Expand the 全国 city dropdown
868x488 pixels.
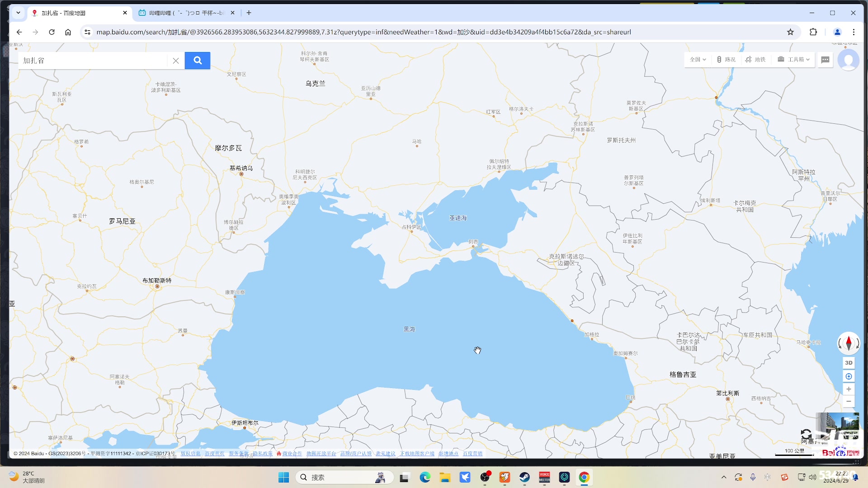click(698, 60)
